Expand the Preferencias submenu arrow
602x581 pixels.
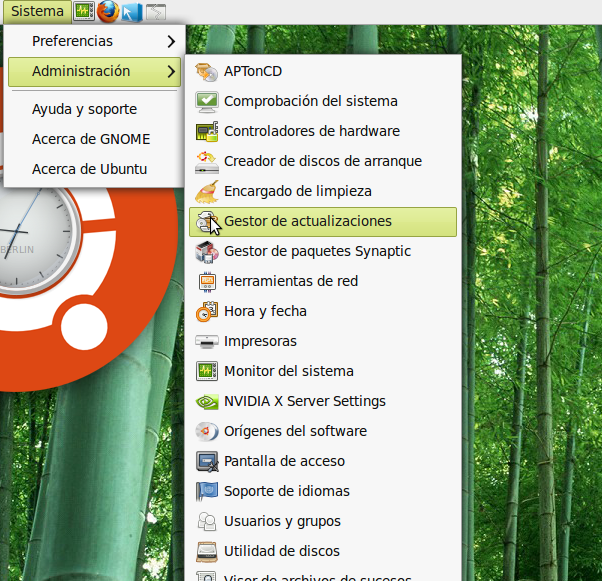(x=171, y=41)
